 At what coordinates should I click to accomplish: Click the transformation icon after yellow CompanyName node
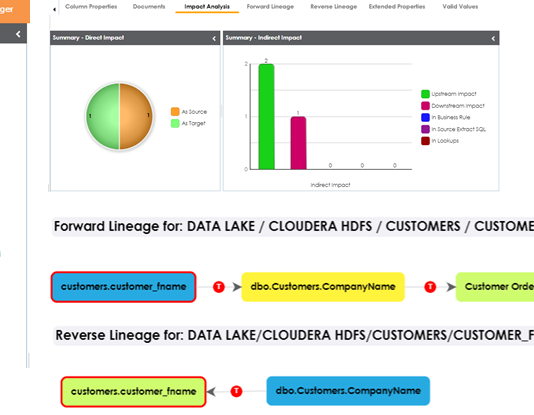click(x=430, y=287)
